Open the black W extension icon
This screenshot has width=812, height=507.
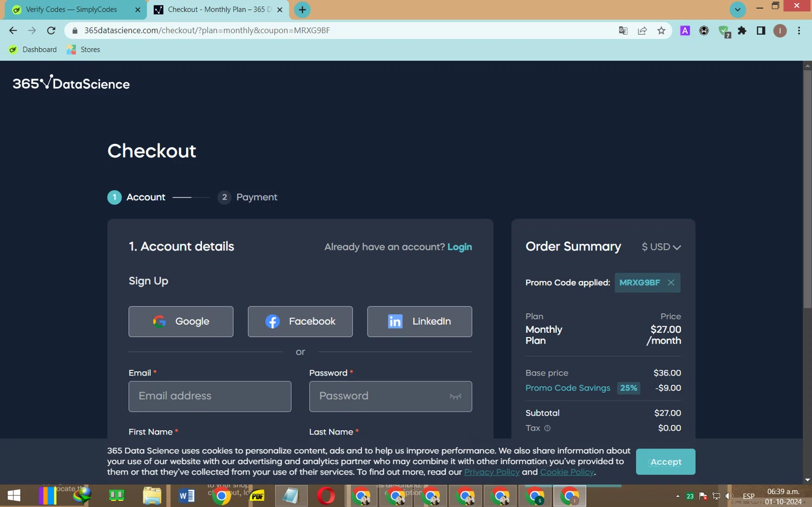(704, 30)
